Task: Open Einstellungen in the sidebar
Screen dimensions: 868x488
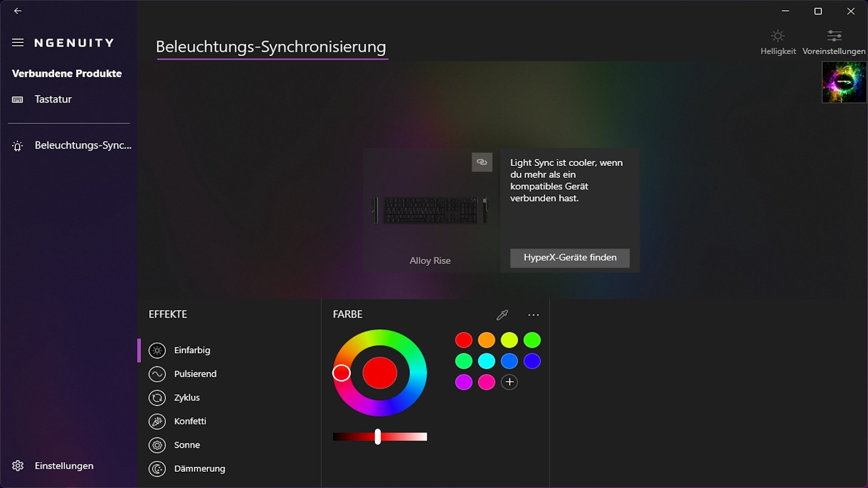Action: [x=64, y=466]
